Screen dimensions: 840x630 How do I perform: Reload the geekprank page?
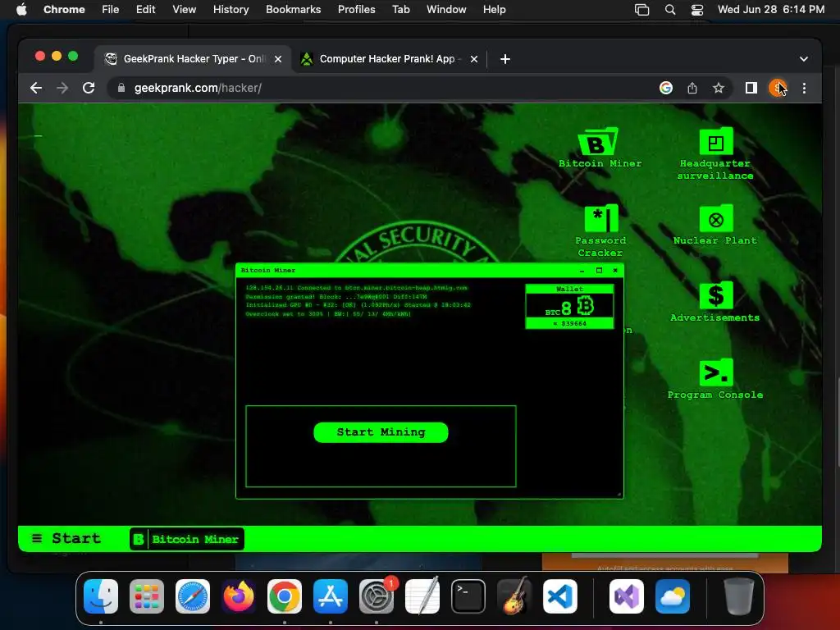tap(89, 88)
